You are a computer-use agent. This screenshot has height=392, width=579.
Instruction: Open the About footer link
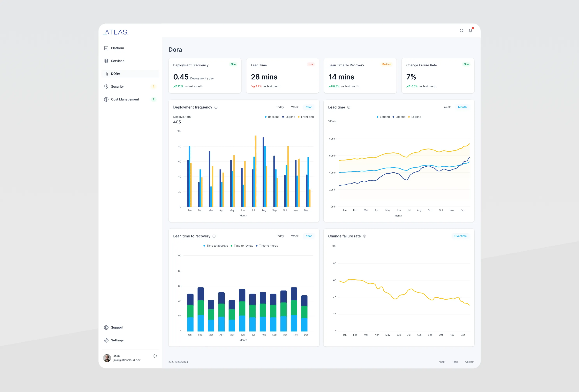442,362
